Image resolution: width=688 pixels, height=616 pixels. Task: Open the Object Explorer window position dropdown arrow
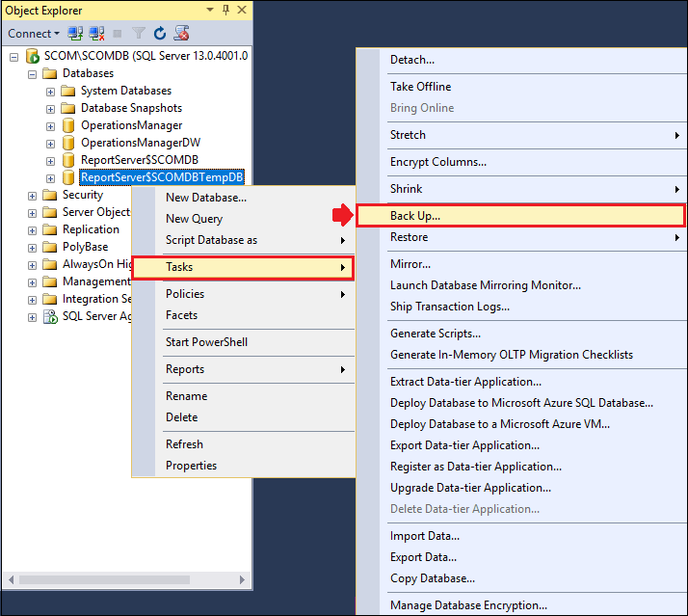[210, 10]
